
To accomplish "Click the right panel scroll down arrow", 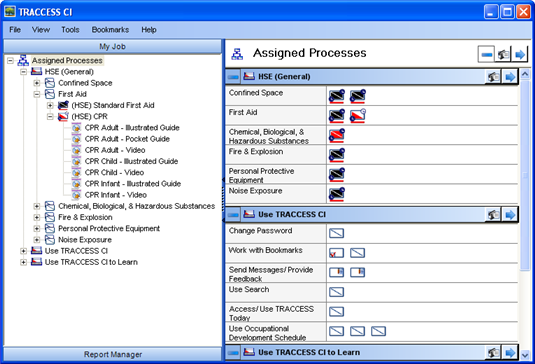I will tap(525, 355).
